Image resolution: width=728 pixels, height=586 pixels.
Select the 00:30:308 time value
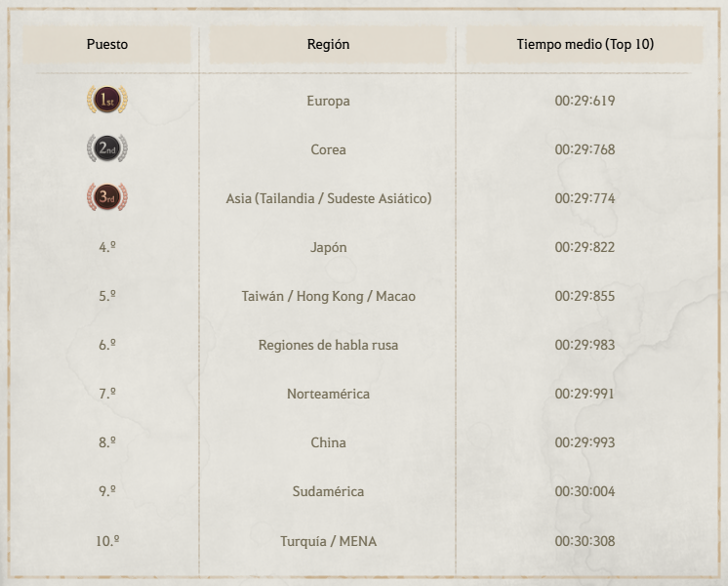585,540
